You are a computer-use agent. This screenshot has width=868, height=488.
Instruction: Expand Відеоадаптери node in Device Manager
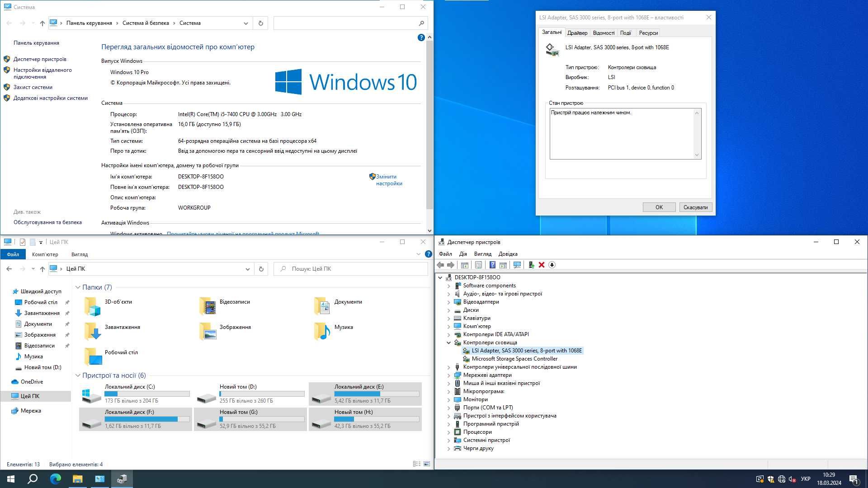448,302
